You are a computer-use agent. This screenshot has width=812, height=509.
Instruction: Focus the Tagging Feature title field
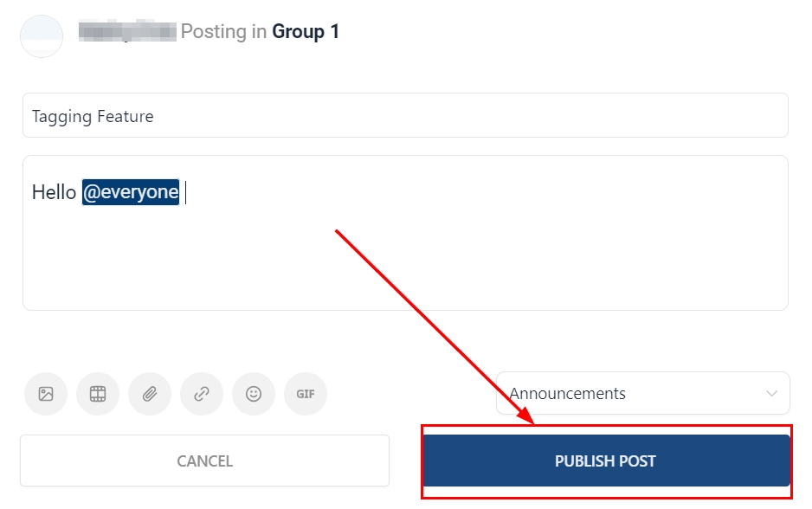coord(405,115)
